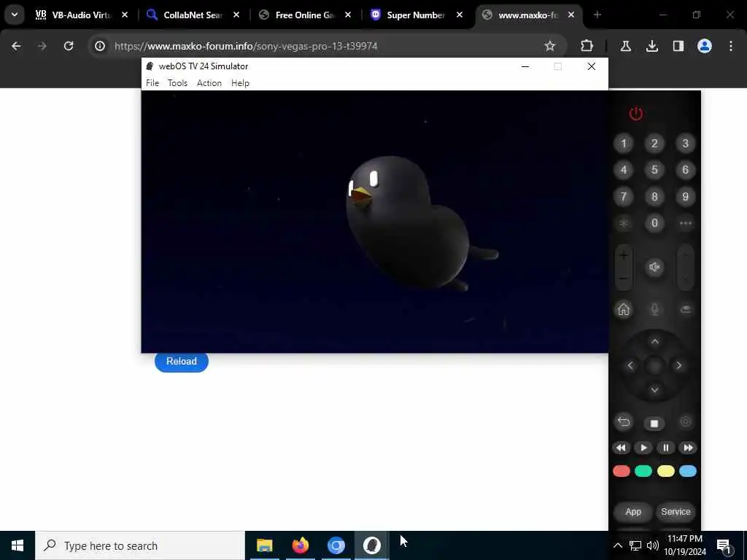Open the Help menu in Simulator
This screenshot has height=560, width=747.
[x=240, y=83]
